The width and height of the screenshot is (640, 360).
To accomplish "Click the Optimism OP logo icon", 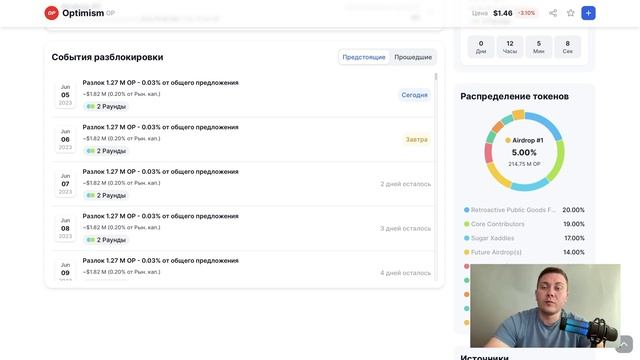I will click(51, 13).
